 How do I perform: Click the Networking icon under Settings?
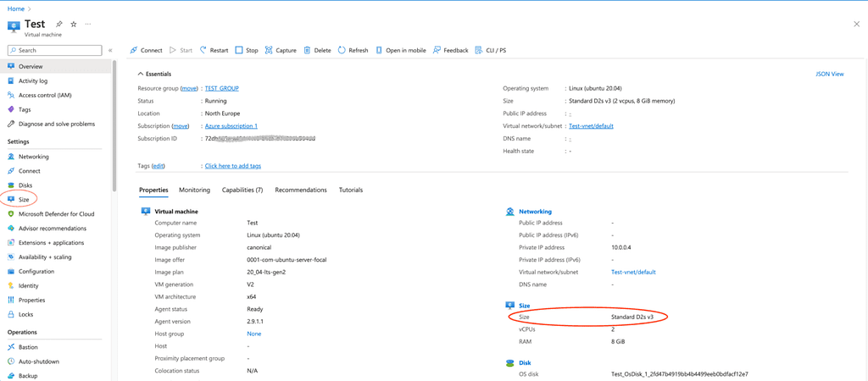tap(11, 157)
